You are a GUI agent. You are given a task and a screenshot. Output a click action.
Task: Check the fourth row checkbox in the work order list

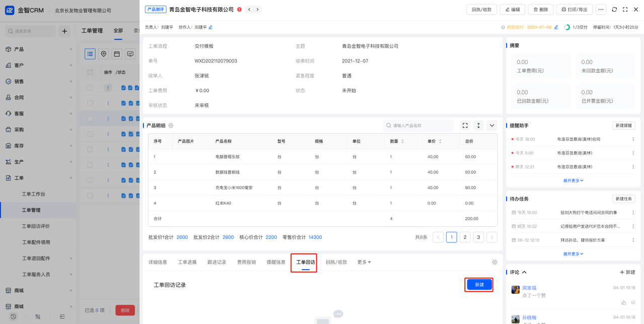pyautogui.click(x=90, y=134)
